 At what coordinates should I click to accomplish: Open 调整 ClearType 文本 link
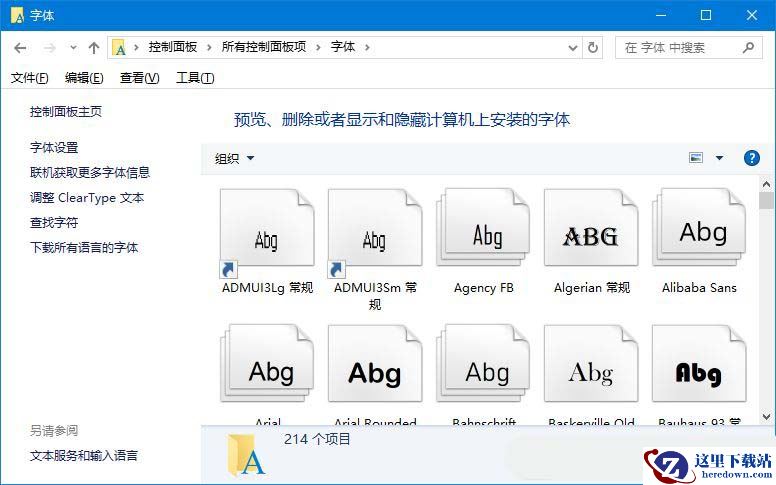tap(87, 197)
